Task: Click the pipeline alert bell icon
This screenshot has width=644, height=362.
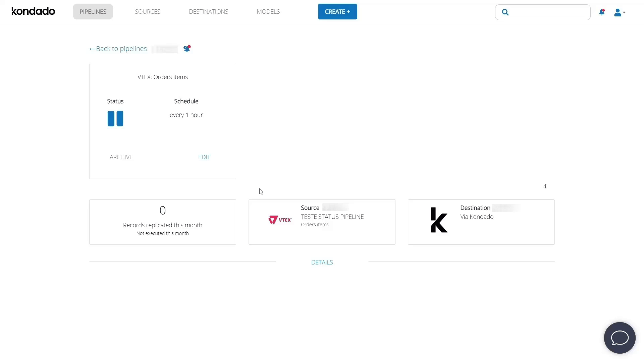Action: [187, 49]
